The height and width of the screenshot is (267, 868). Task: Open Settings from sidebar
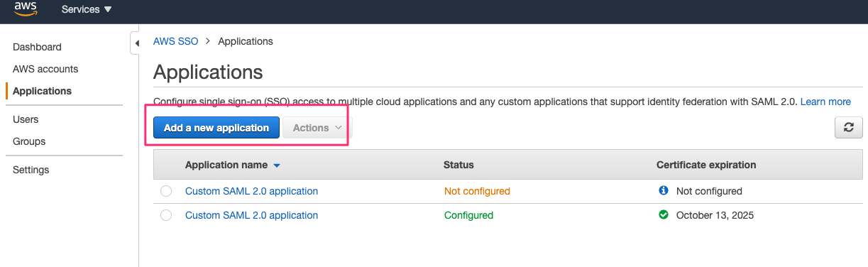pyautogui.click(x=31, y=170)
